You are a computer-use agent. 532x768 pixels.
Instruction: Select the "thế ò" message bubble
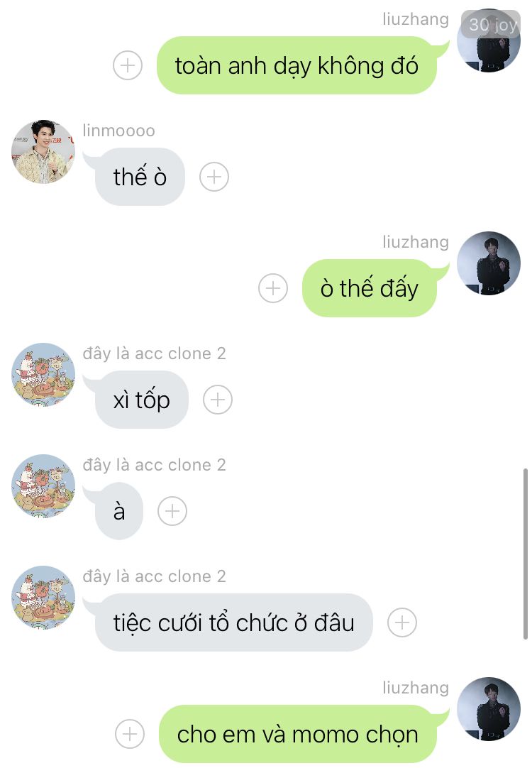tap(139, 177)
